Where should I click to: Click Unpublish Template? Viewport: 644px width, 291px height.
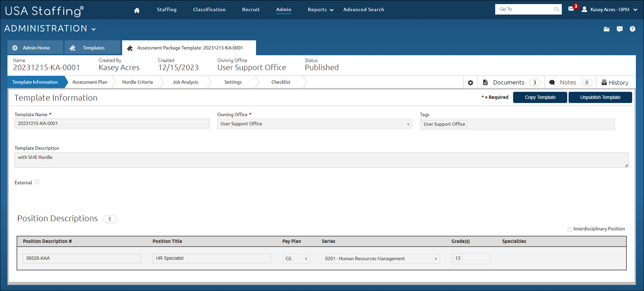click(600, 97)
